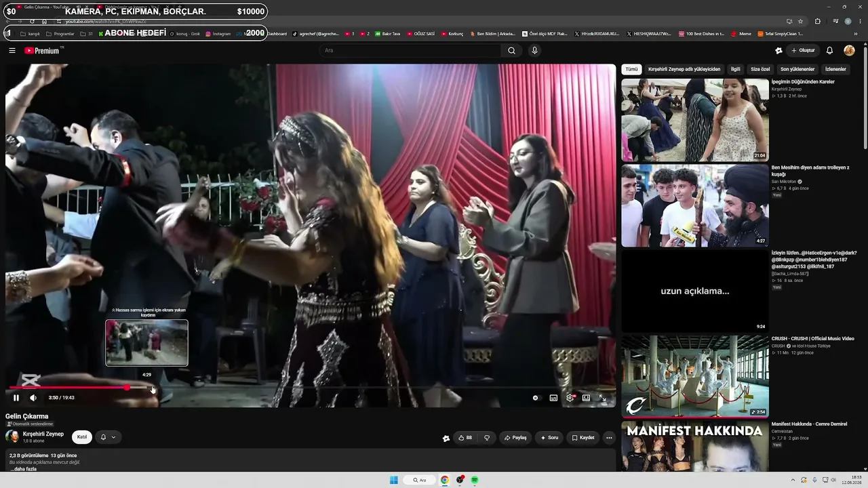
Task: Like the video with 88 likes
Action: 465,438
